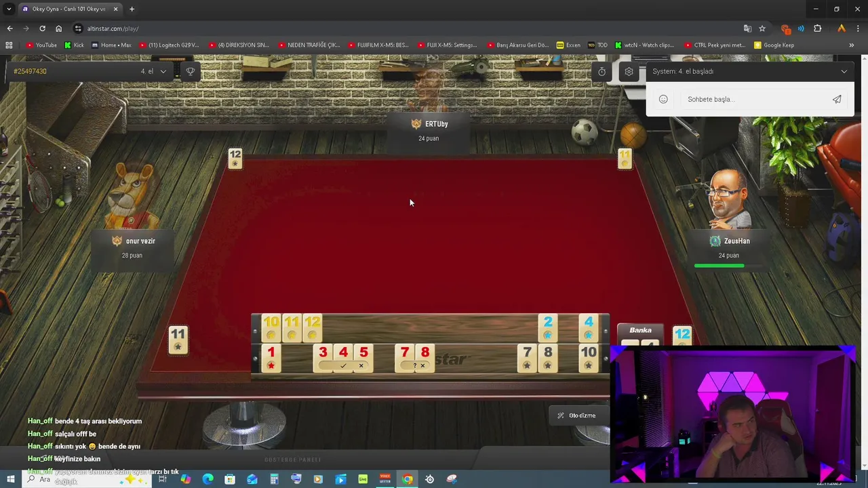Click the taskbar Ara search box

click(88, 479)
